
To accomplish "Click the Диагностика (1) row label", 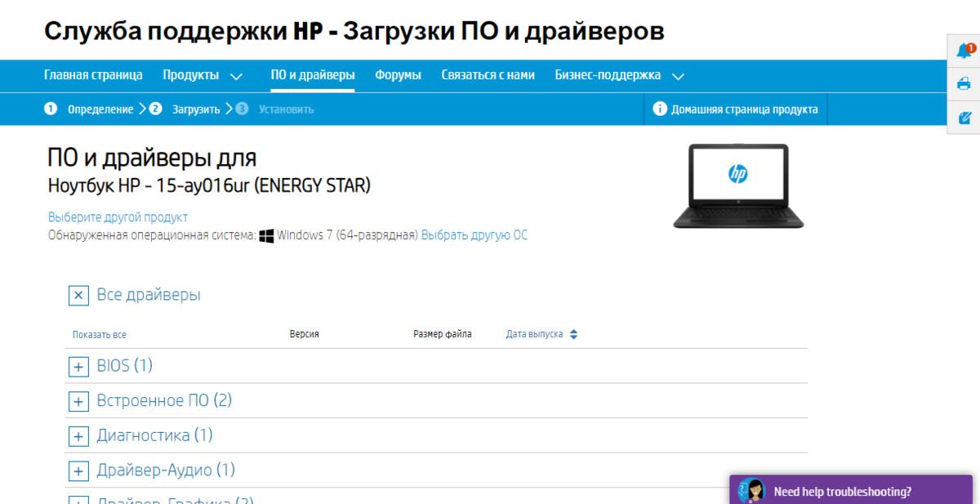I will point(154,435).
